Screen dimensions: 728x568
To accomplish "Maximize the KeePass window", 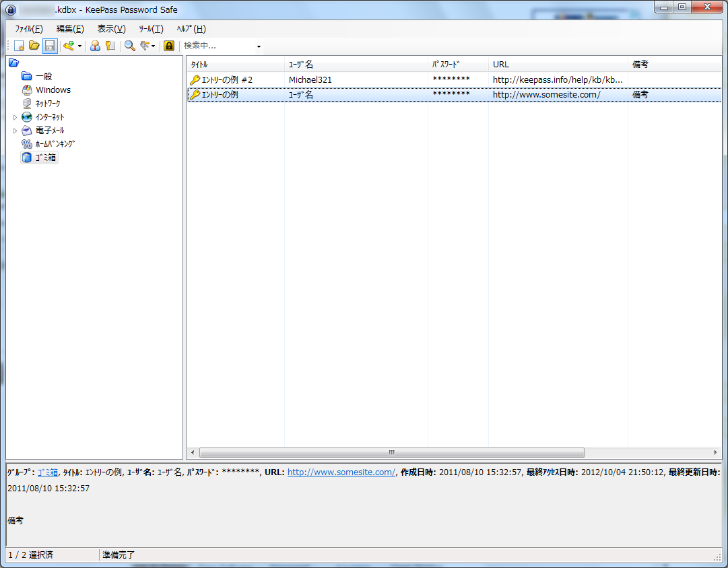I will coord(682,7).
